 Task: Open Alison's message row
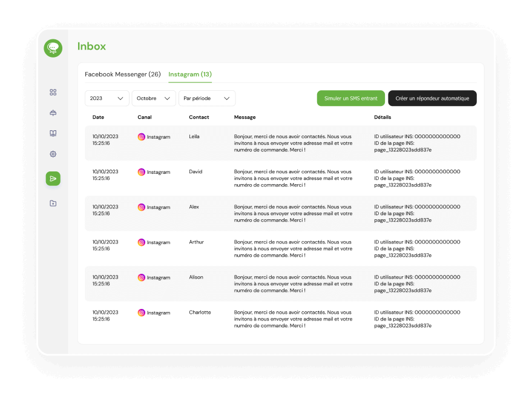[x=281, y=284]
